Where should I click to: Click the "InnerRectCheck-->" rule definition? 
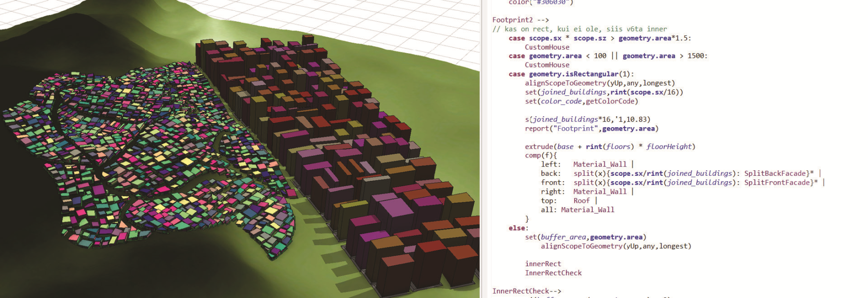point(526,291)
